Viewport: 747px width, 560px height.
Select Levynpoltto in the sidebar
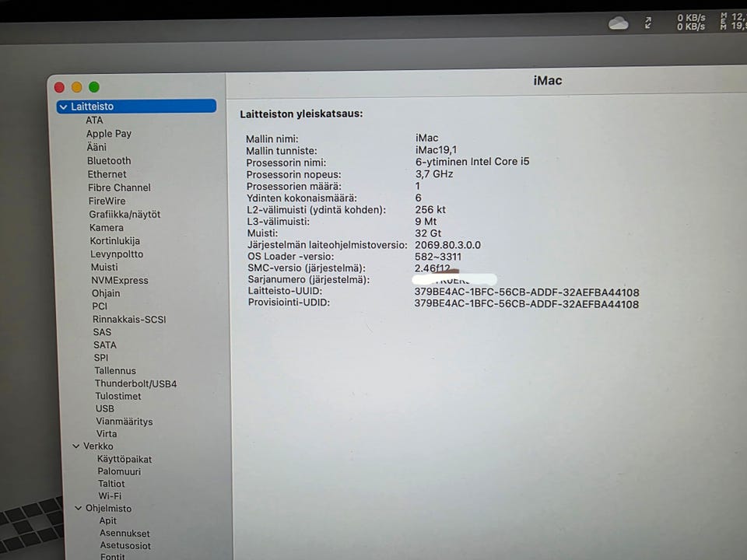[x=117, y=254]
